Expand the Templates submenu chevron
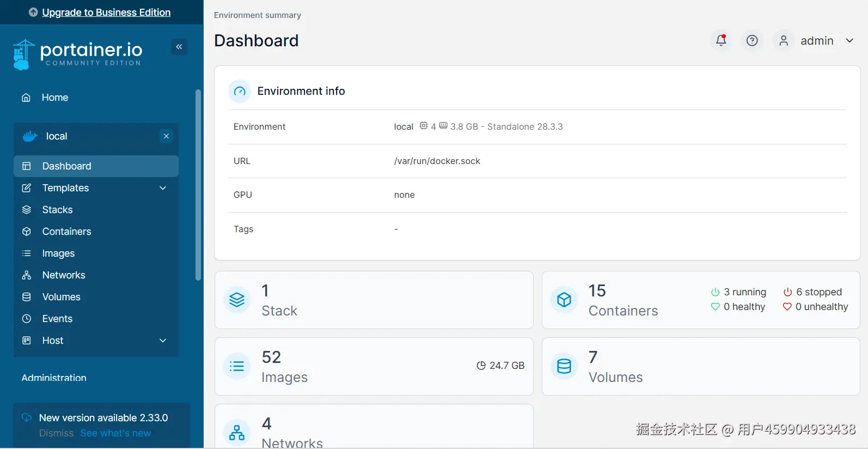The image size is (868, 449). click(x=163, y=188)
